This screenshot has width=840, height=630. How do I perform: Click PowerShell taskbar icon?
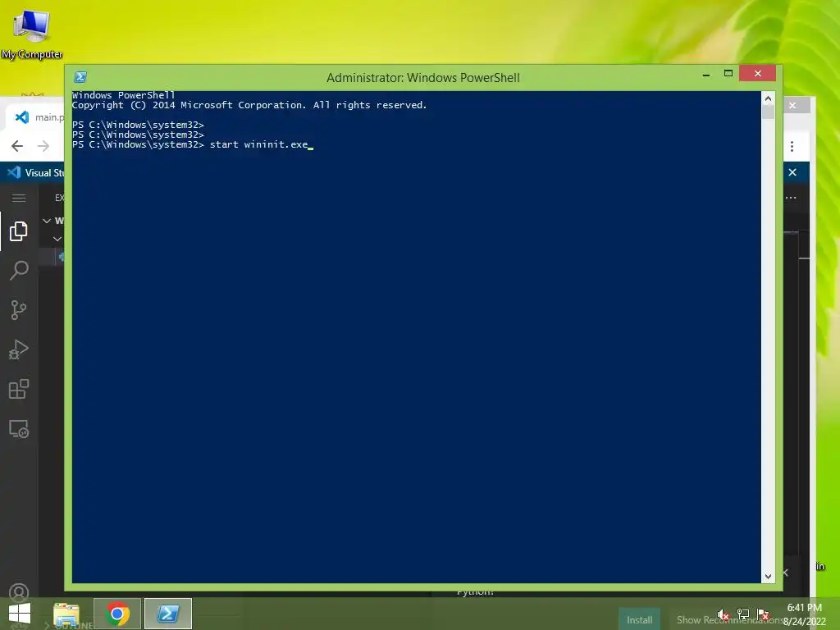point(167,614)
